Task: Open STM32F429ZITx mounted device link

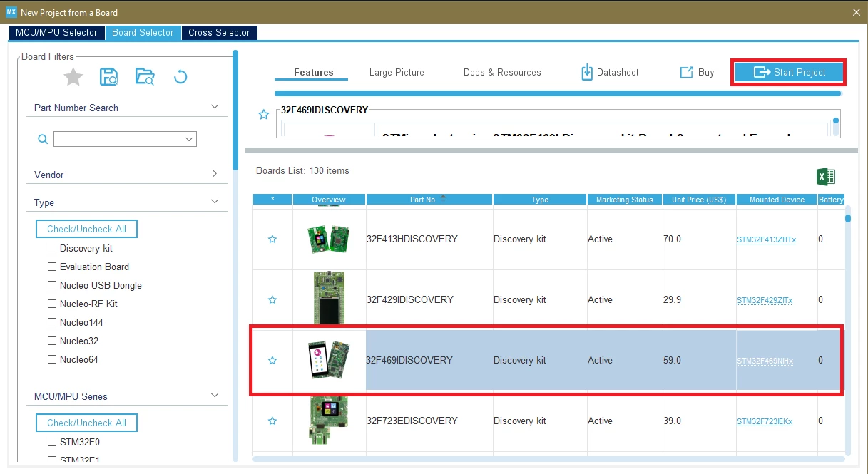Action: point(765,301)
